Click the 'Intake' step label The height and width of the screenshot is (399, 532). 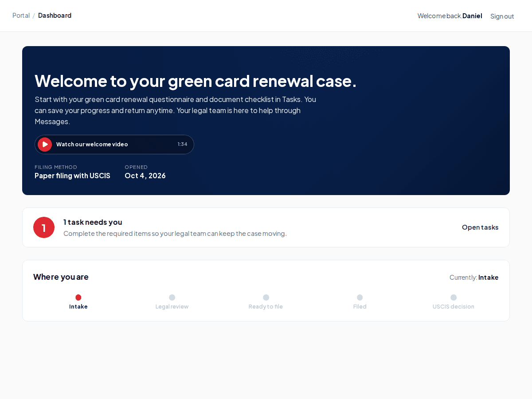tap(78, 307)
